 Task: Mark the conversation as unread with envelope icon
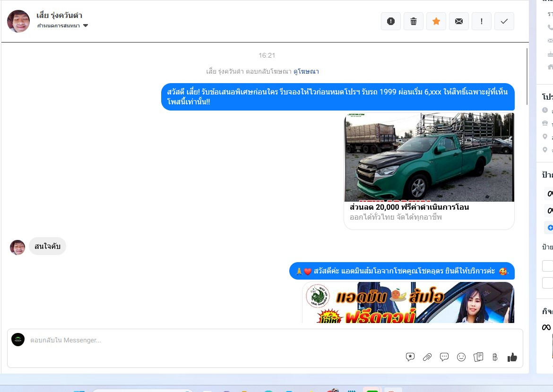point(458,21)
